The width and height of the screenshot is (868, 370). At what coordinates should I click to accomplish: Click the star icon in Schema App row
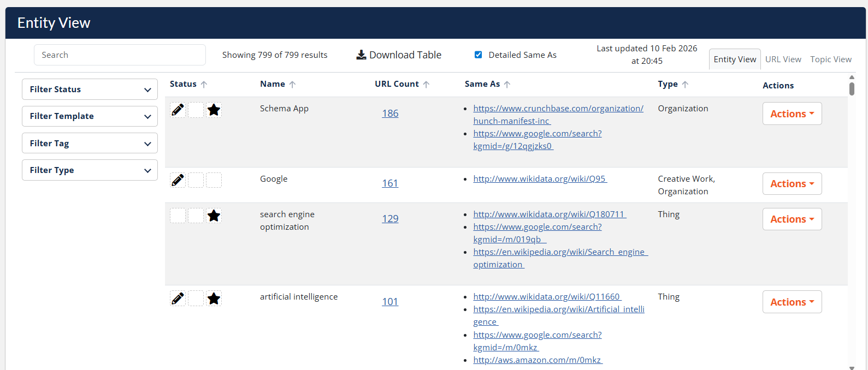(214, 110)
